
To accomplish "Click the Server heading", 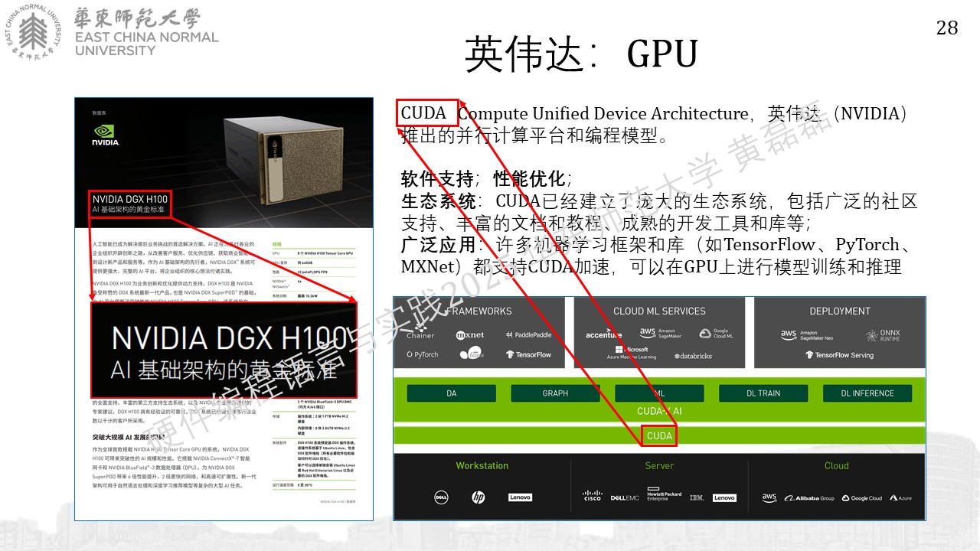I will coord(659,465).
